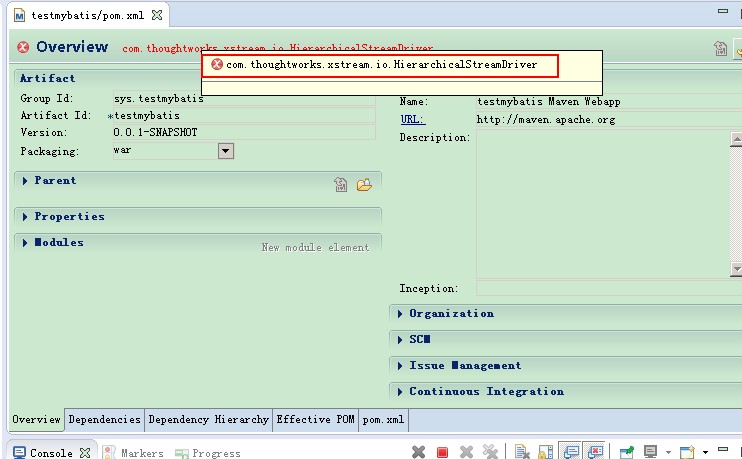Open the Progress view tab
This screenshot has width=742, height=459.
pyautogui.click(x=208, y=453)
